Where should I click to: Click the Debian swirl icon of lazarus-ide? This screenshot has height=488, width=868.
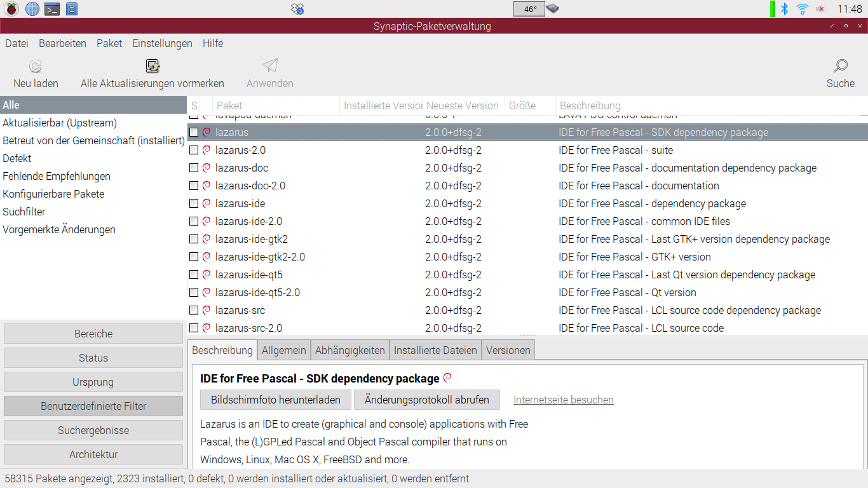[207, 203]
